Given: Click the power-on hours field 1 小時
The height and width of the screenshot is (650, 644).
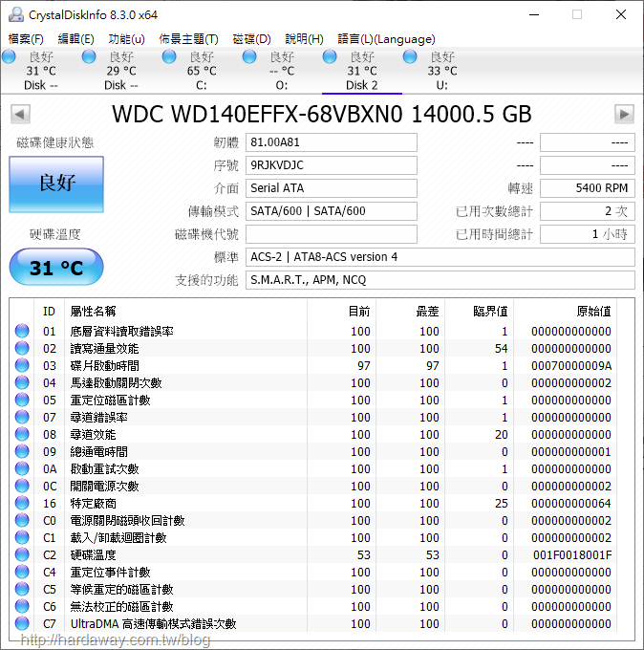Looking at the screenshot, I should 588,234.
